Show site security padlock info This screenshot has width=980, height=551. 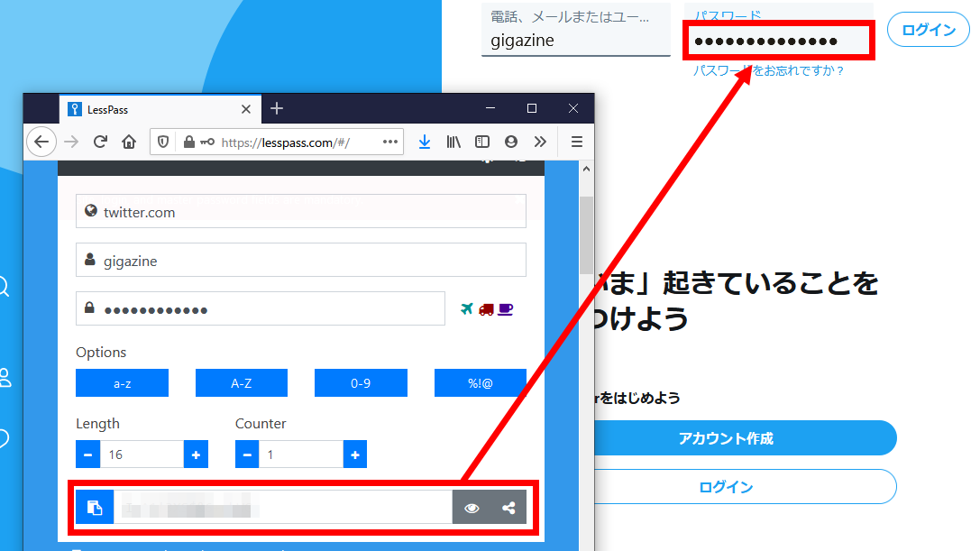[x=188, y=142]
